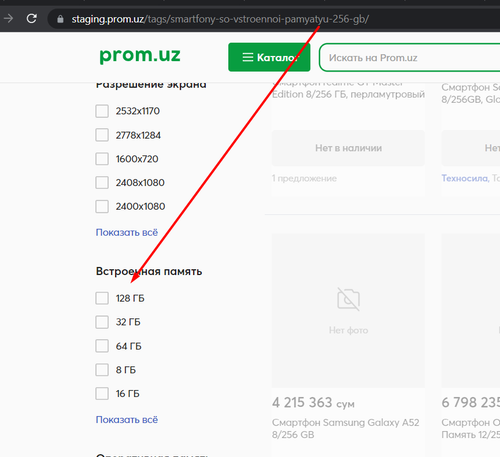The height and width of the screenshot is (457, 500).
Task: Click the price '4 215 363 сум'
Action: click(313, 403)
